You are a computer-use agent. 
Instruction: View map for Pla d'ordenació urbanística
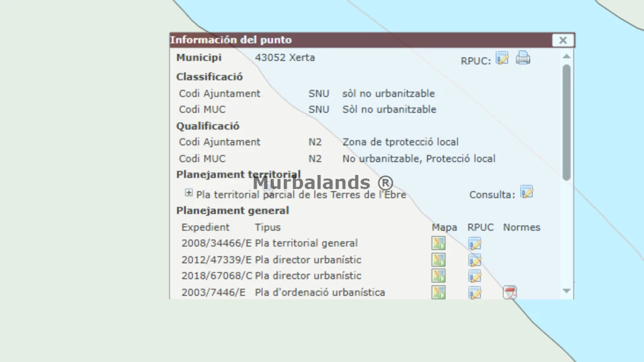(x=438, y=292)
